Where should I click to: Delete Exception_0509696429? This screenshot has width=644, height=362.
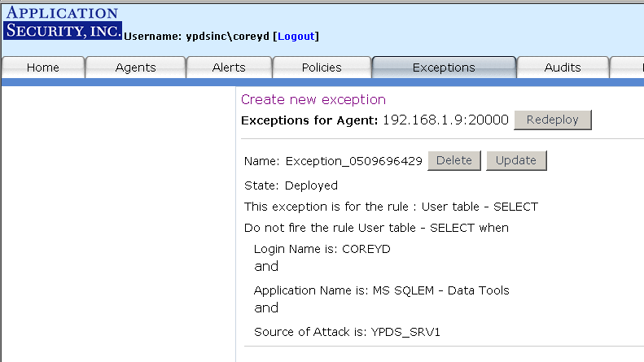(454, 160)
